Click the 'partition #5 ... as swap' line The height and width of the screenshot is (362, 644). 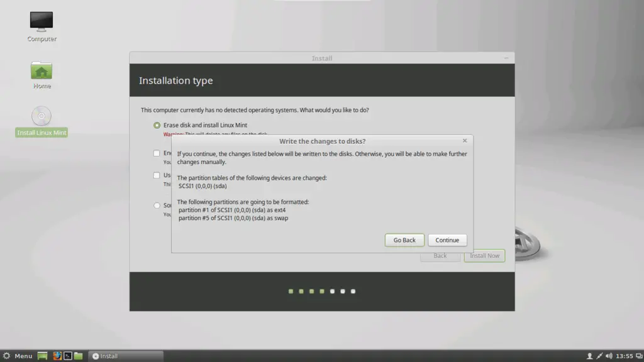(233, 218)
